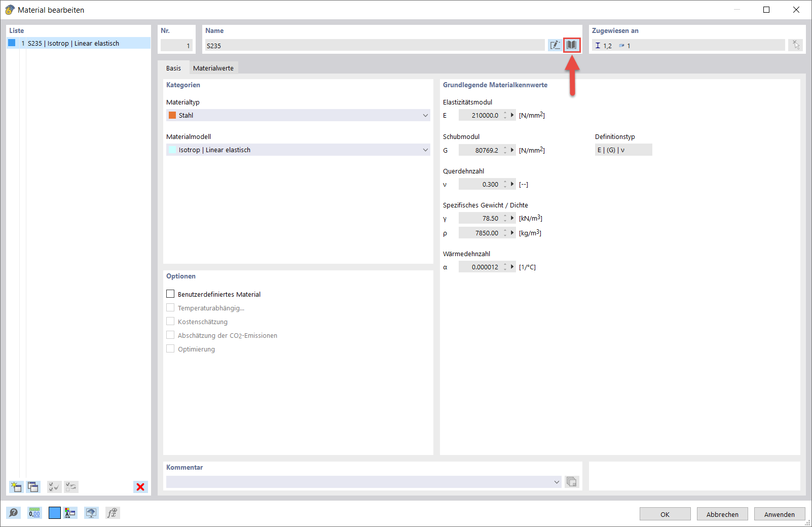Click the edit name pencil icon
Viewport: 812px width, 527px height.
[x=555, y=45]
